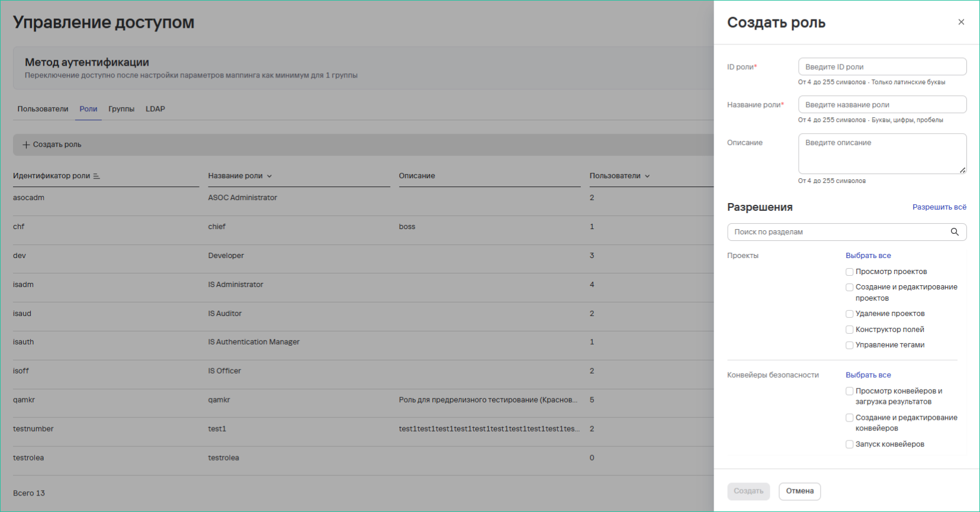Enable the Просмотр проектов checkbox
The image size is (980, 512).
click(x=849, y=272)
